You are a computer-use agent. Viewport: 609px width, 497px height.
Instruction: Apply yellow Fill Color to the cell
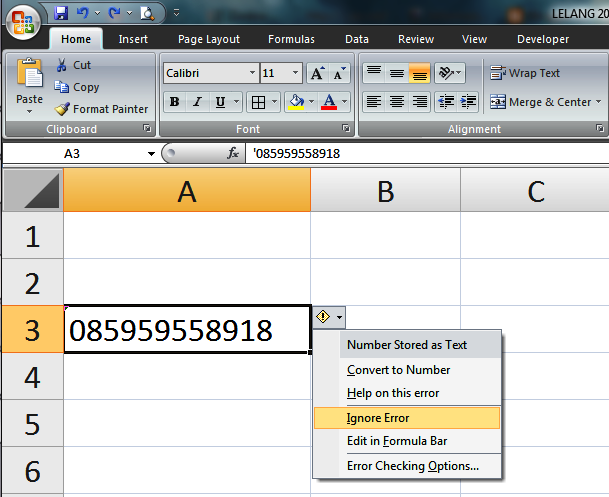point(296,102)
